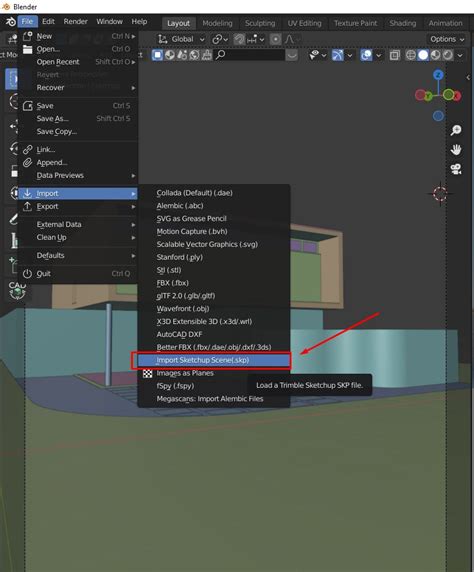Click the Images as Planes checker icon
This screenshot has height=572, width=474.
[147, 373]
